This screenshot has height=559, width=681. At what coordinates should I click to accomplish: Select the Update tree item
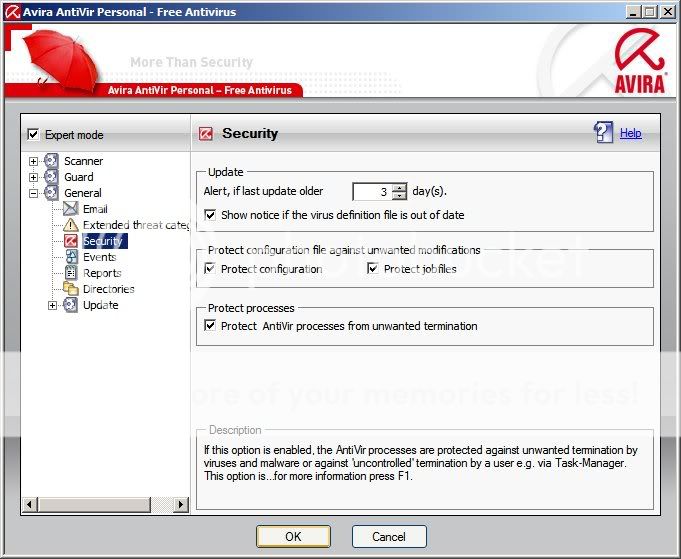pos(100,305)
